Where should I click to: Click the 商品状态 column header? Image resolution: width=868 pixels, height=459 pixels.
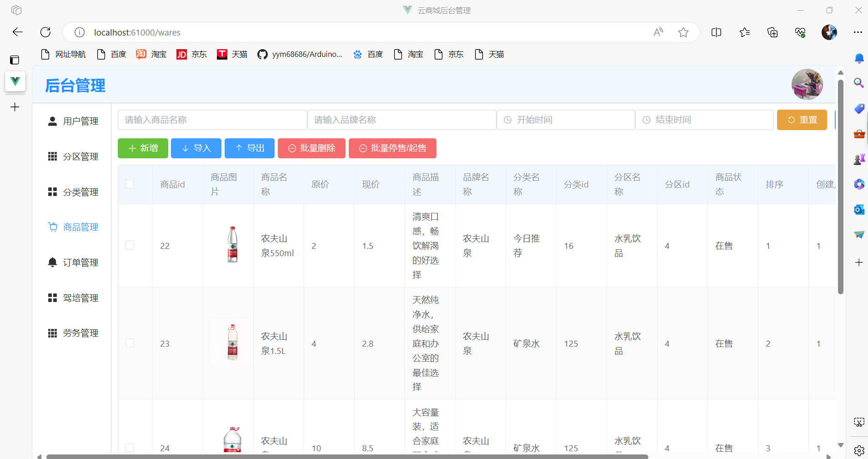click(733, 184)
